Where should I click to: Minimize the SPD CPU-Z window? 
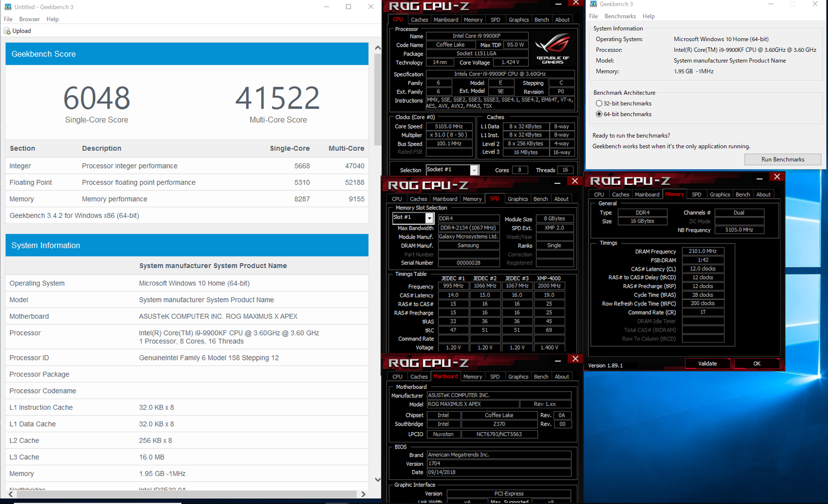coord(557,183)
